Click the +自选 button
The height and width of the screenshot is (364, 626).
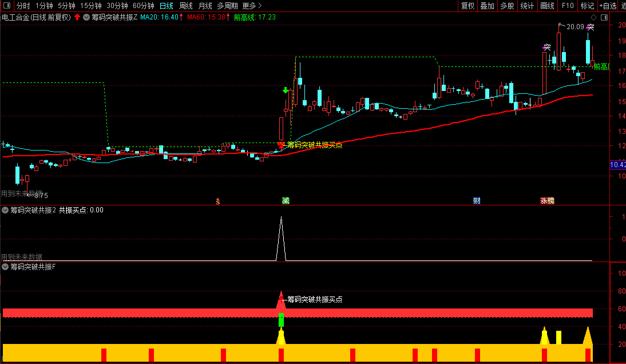pyautogui.click(x=608, y=6)
